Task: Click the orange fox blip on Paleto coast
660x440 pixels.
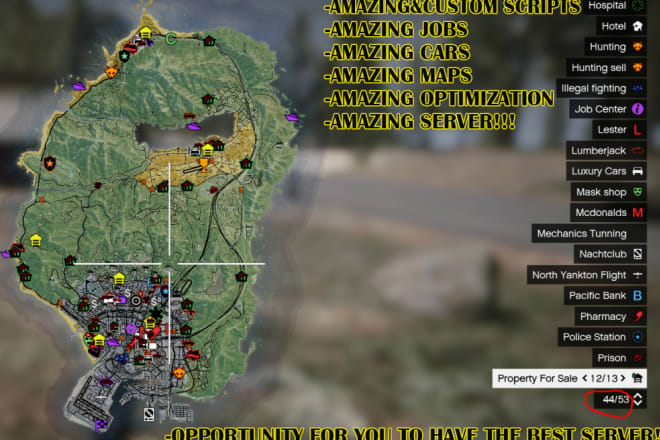Action: (111, 72)
